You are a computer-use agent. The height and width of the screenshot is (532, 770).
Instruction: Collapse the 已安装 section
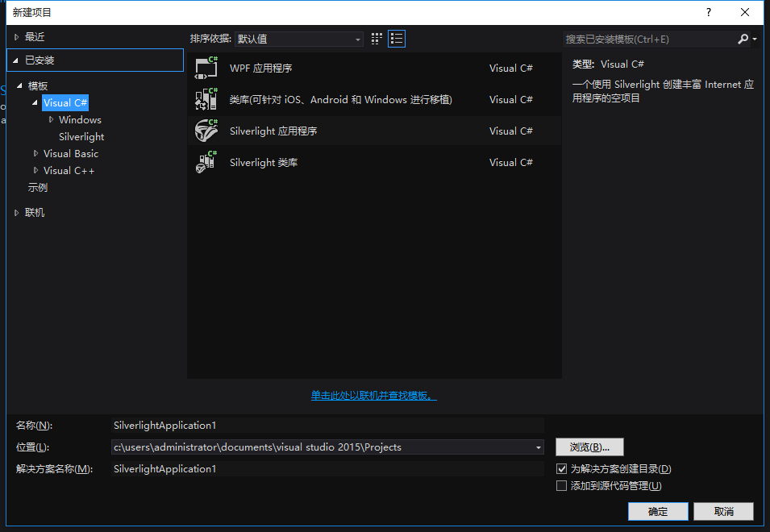[x=15, y=60]
